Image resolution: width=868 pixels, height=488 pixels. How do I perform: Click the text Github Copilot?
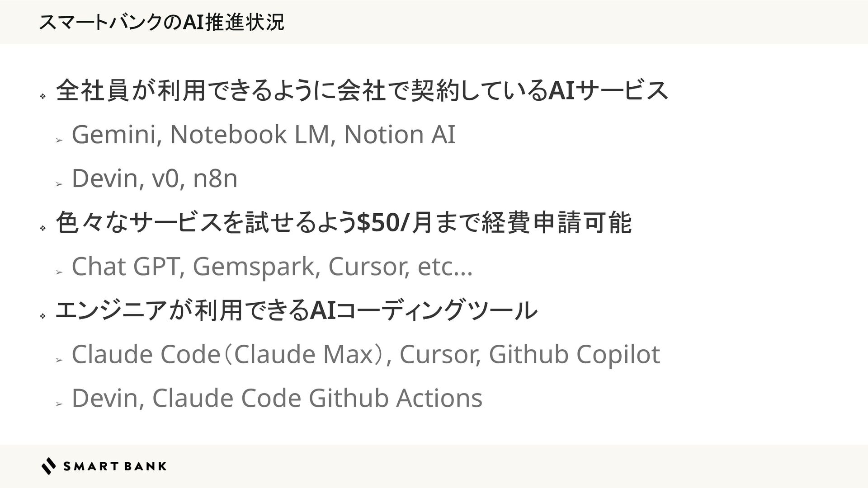point(574,354)
